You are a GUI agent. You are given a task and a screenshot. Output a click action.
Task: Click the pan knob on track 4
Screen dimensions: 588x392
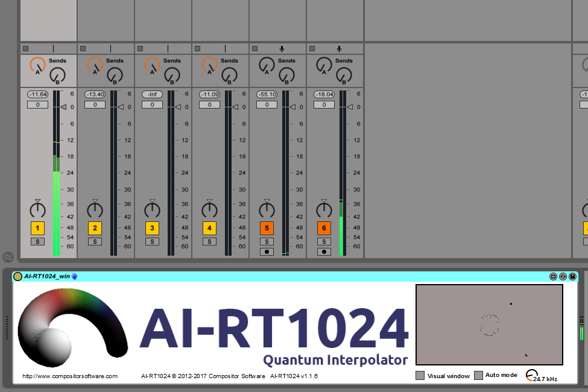[x=209, y=209]
